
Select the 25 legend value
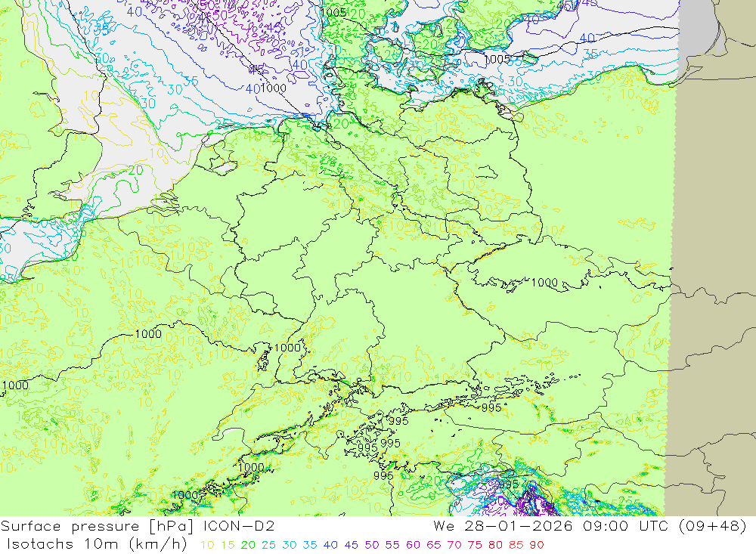(268, 545)
